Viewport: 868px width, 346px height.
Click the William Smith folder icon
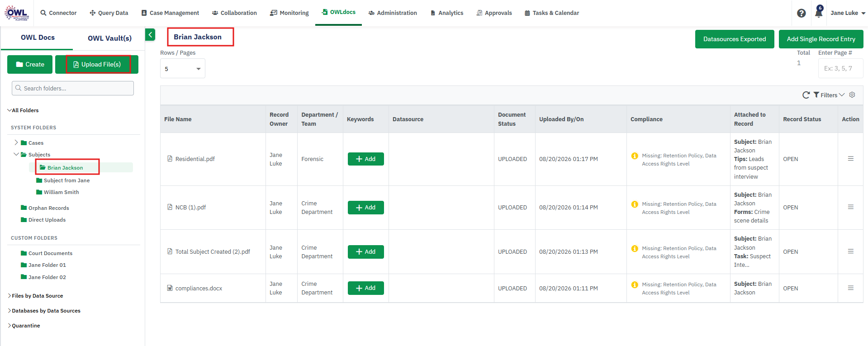(x=39, y=192)
